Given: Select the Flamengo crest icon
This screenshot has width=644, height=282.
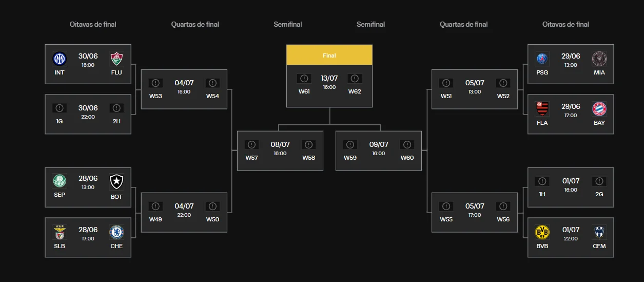Looking at the screenshot, I should [x=542, y=108].
